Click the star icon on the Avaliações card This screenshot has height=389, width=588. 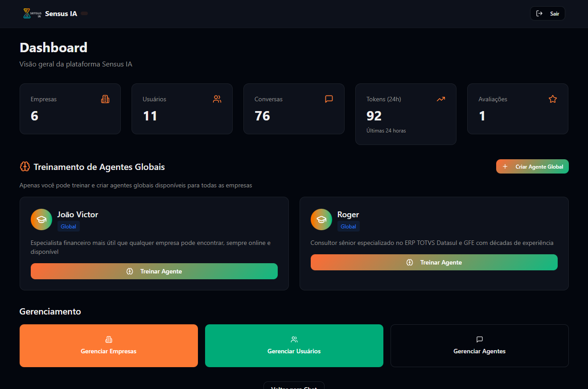pyautogui.click(x=553, y=99)
